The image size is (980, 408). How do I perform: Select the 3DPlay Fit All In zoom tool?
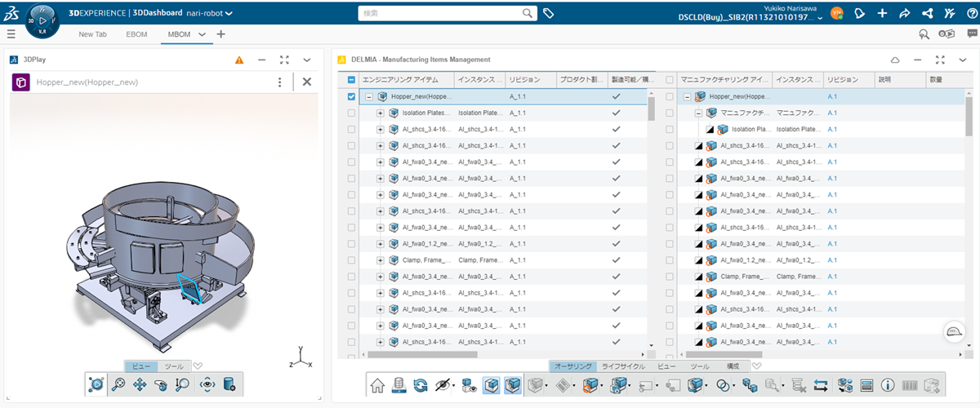(x=118, y=384)
